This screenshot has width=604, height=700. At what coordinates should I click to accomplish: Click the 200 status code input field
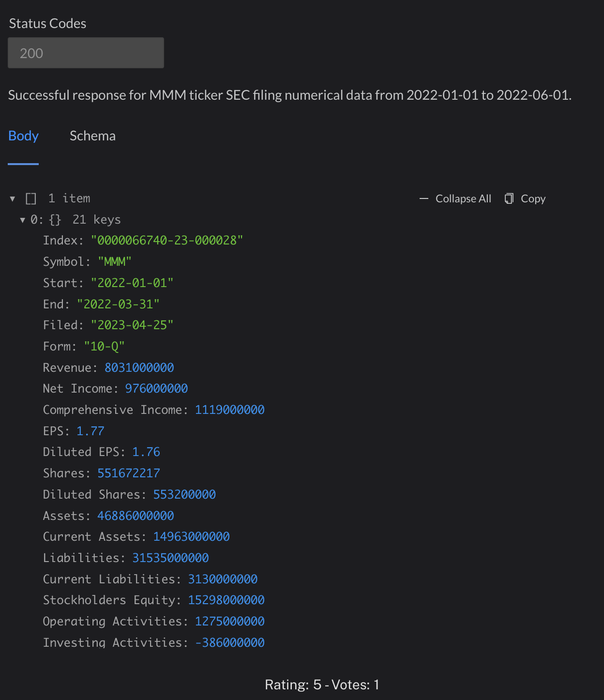(86, 53)
